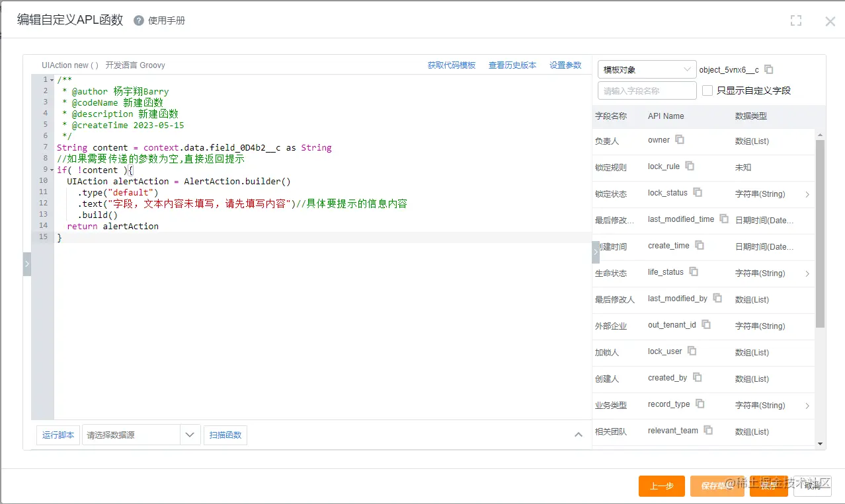This screenshot has height=504, width=845.
Task: Open the 请选择数据源 dropdown arrow
Action: (x=190, y=435)
